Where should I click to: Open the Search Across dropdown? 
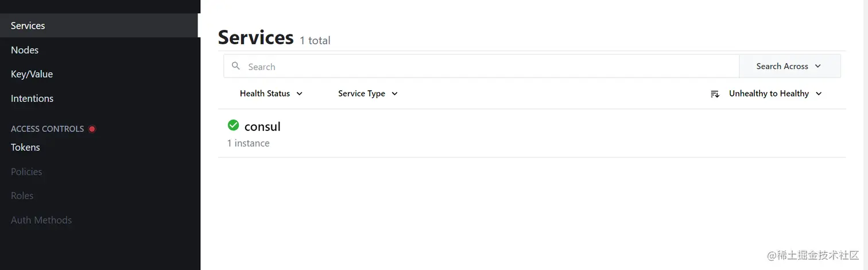click(789, 66)
